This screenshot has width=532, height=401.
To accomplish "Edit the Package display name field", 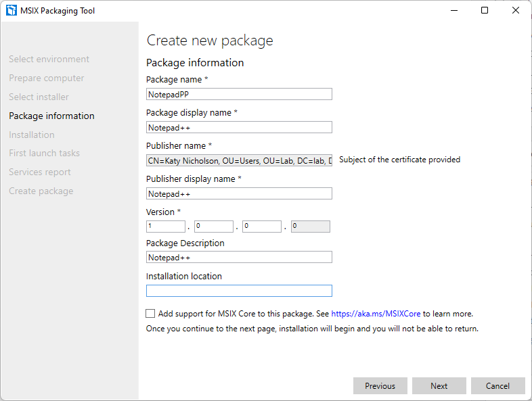I will (239, 127).
